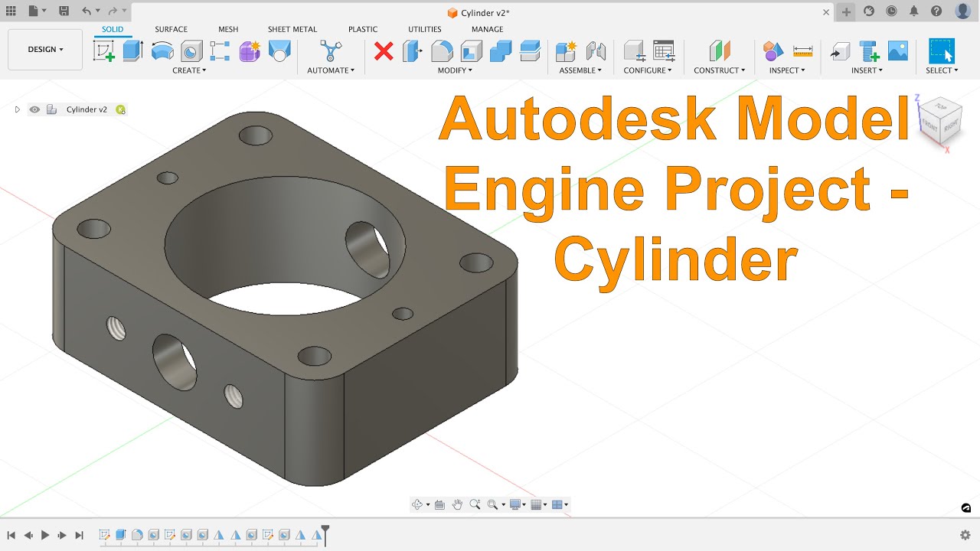Select the Cylinder v2* document tab
The image size is (980, 551).
(x=478, y=13)
